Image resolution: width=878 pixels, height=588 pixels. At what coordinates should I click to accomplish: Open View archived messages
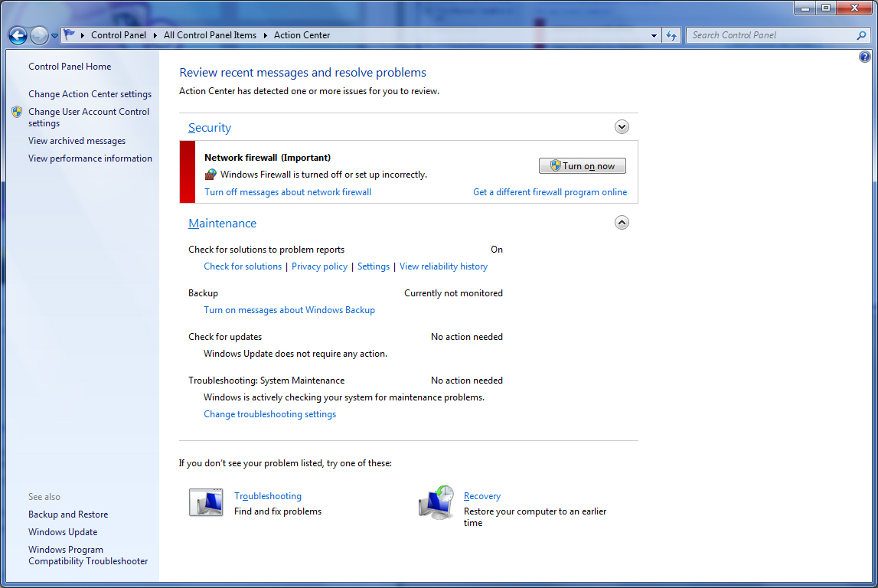[77, 141]
